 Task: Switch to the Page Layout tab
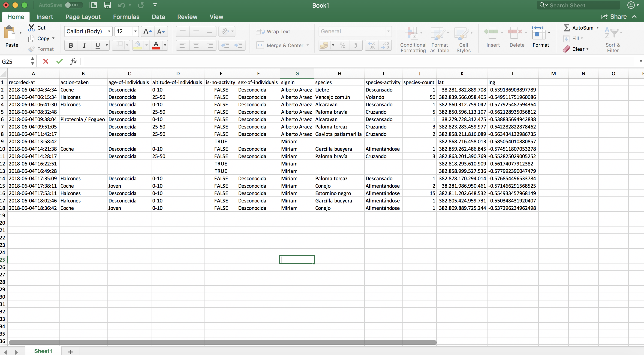point(83,17)
